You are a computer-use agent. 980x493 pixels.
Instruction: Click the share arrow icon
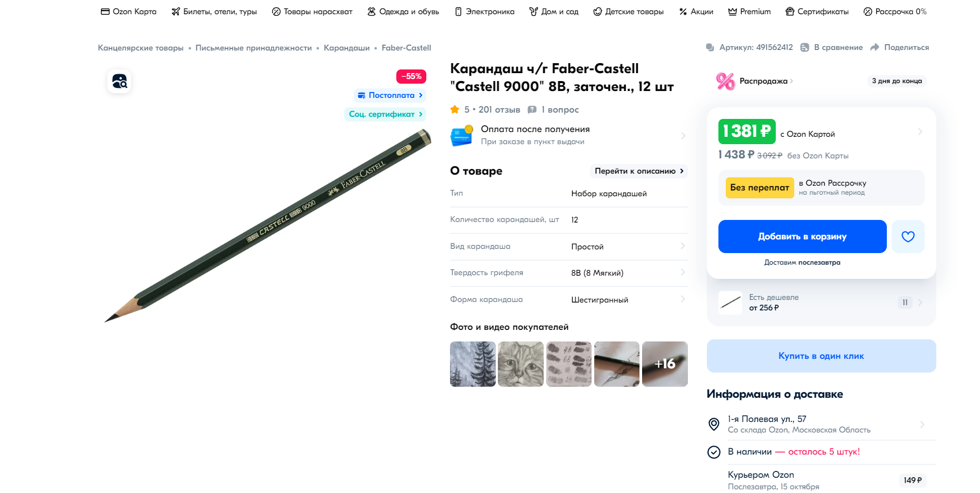click(x=875, y=47)
